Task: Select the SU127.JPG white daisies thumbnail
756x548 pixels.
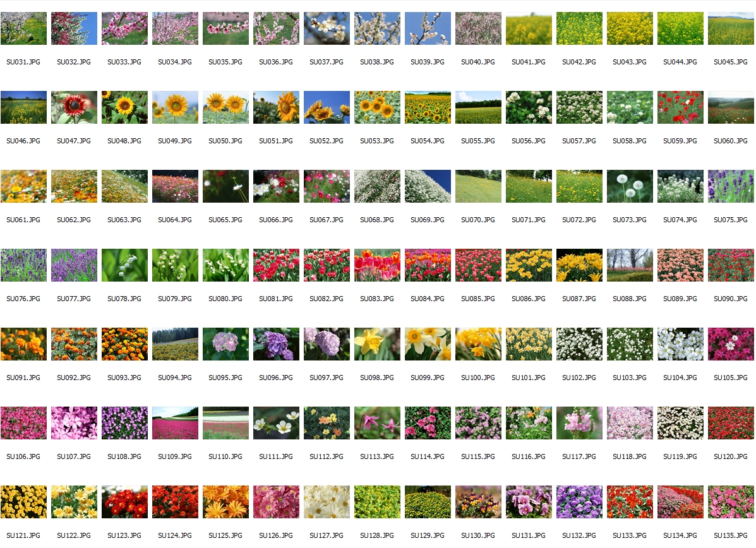Action: click(x=327, y=502)
